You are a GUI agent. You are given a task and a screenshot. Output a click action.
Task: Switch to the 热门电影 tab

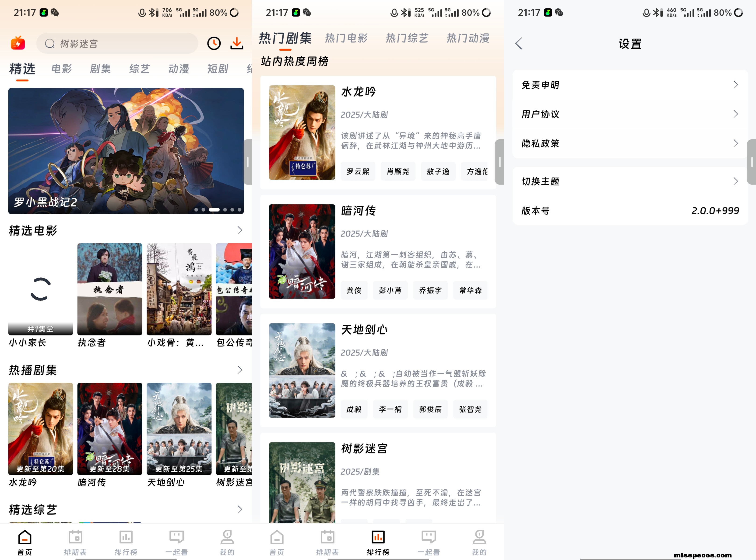click(346, 38)
